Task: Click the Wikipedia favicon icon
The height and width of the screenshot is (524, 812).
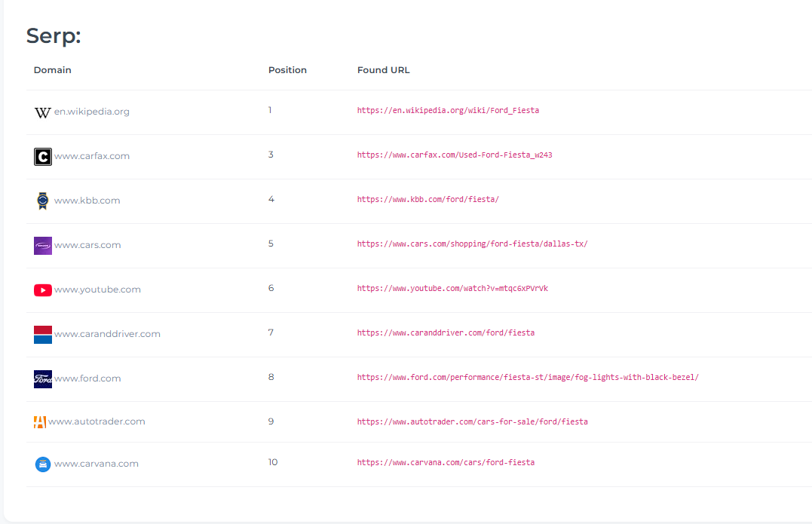Action: [x=42, y=112]
